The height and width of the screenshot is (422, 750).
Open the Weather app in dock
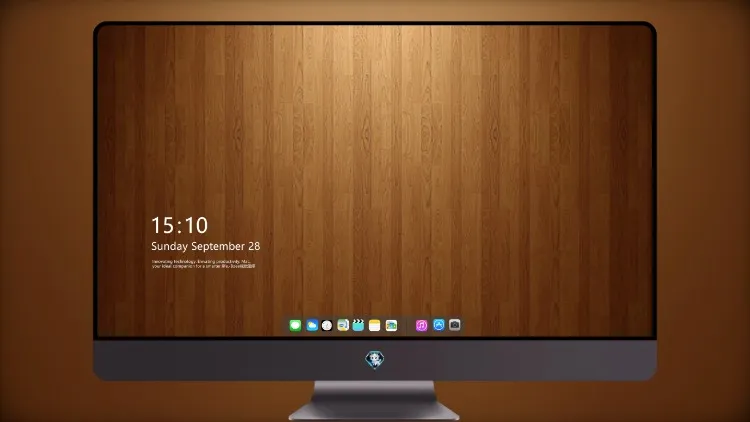click(x=312, y=325)
